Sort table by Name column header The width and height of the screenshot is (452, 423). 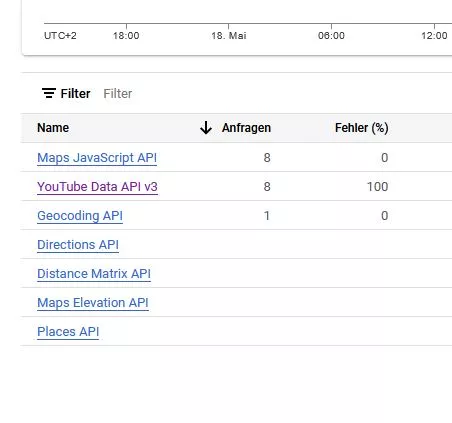pos(53,128)
